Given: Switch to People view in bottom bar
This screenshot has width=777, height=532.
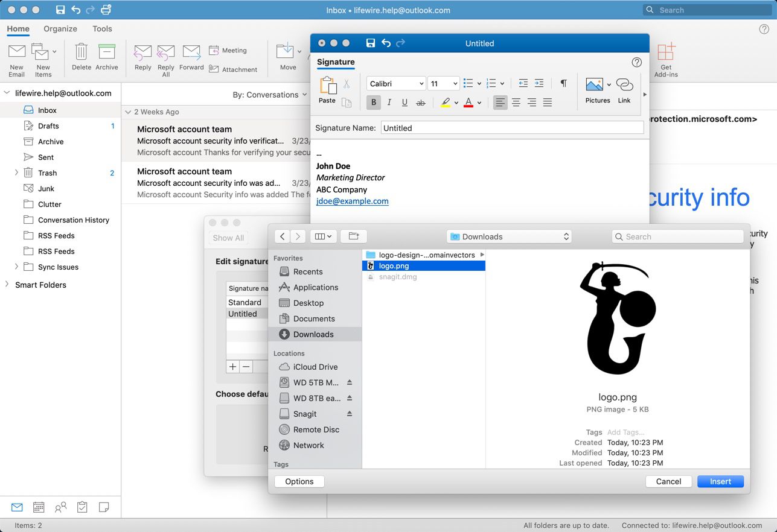Looking at the screenshot, I should coord(60,507).
